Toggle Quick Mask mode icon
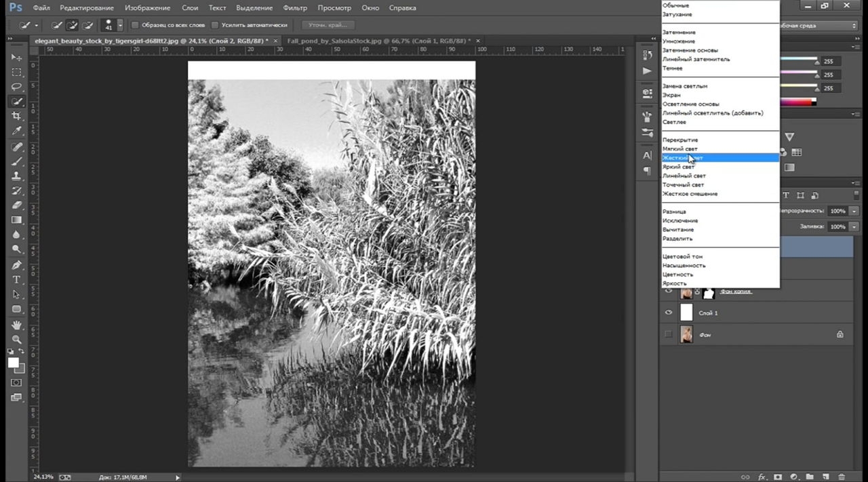The width and height of the screenshot is (868, 482). 17,382
